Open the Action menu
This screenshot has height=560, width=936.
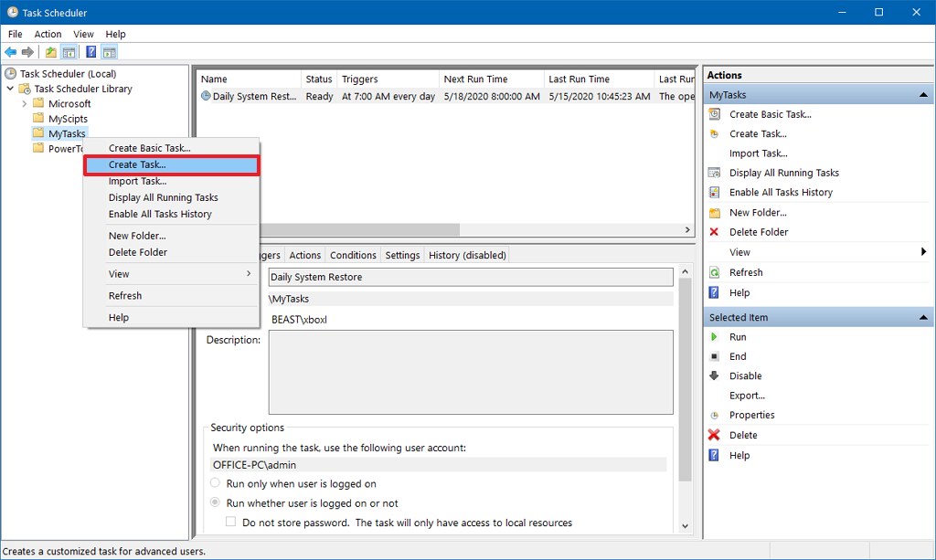pos(48,34)
